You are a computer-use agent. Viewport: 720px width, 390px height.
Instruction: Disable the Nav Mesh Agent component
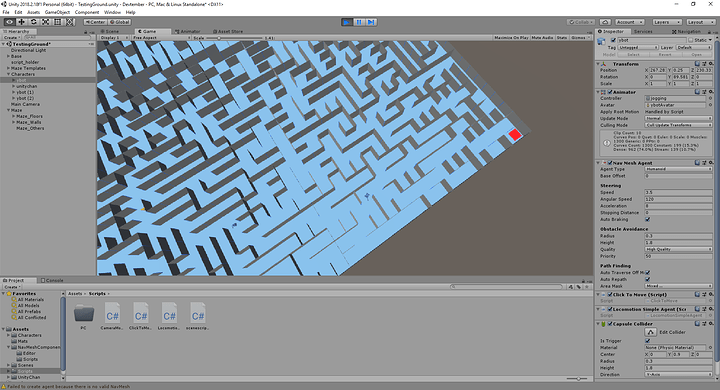[610, 163]
